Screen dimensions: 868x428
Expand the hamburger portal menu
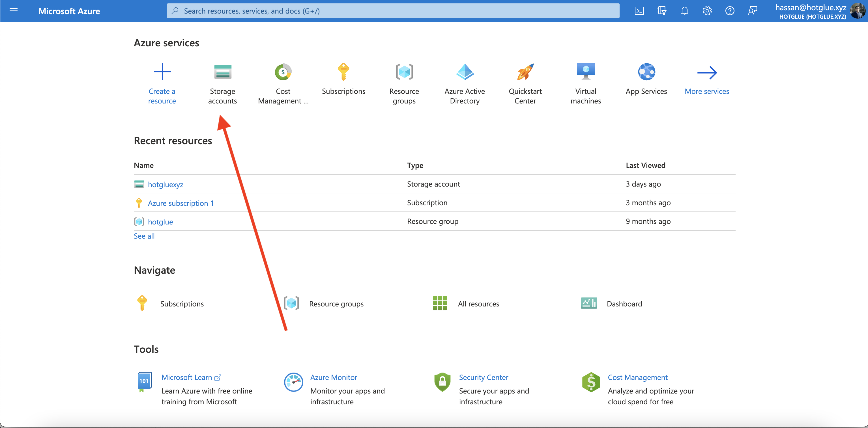tap(14, 11)
